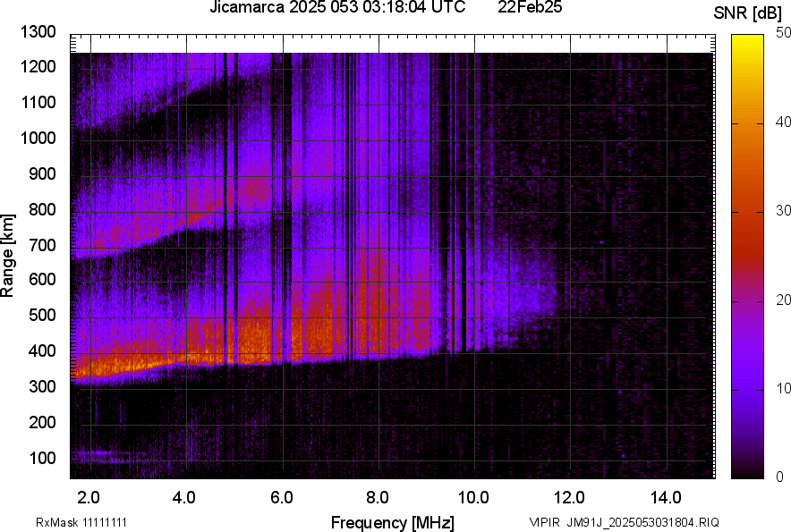Click the Jicamarca timestamp title text
Screen dimensions: 791x532
pos(336,8)
